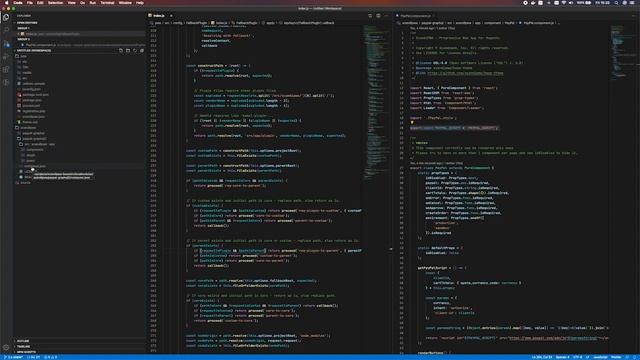The image size is (640, 360).
Task: Open macOS Spotlight search icon
Action: tap(616, 3)
